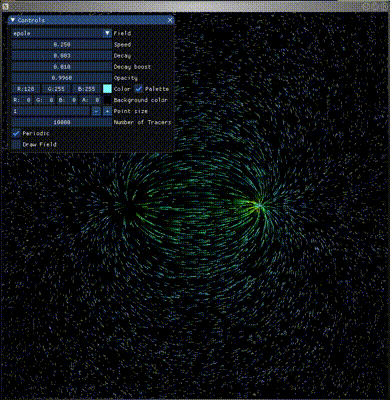Click the Opacity slider
The height and width of the screenshot is (400, 390).
coord(61,78)
